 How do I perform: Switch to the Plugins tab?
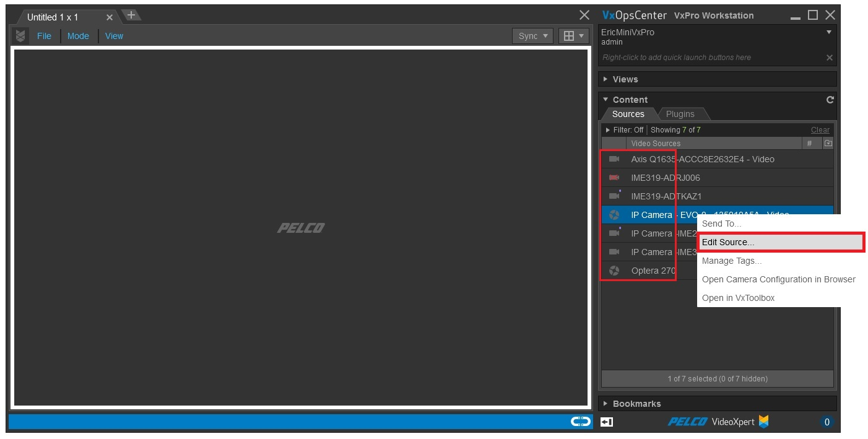point(681,114)
